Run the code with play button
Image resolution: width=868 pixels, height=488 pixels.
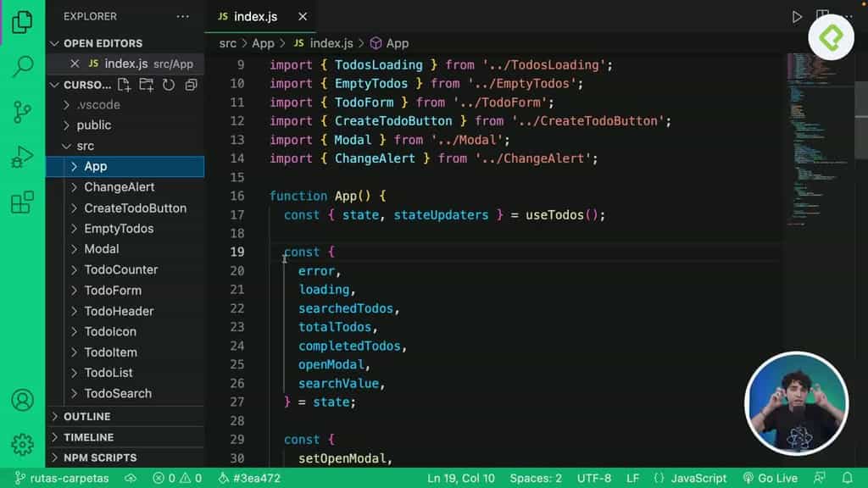(x=797, y=17)
